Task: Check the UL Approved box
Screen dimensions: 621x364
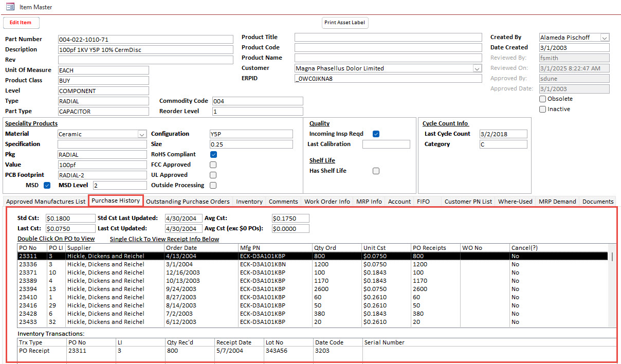Action: point(213,175)
